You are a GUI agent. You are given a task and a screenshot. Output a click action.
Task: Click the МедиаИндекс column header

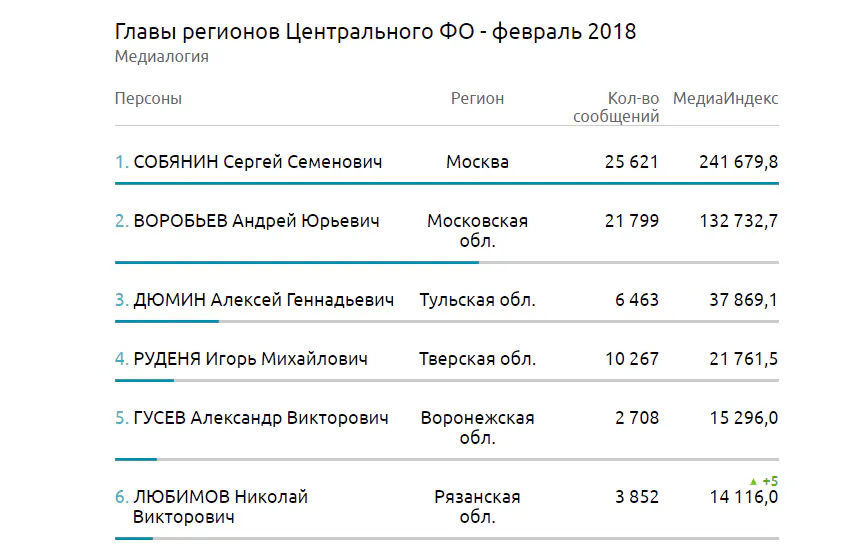[725, 99]
